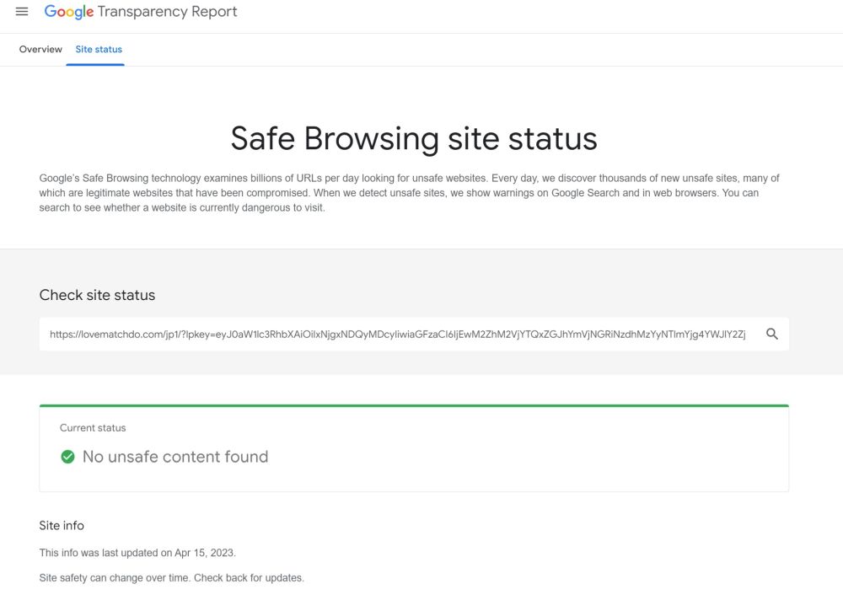Viewport: 843px width, 616px height.
Task: Click the Transparency Report title
Action: tap(166, 12)
